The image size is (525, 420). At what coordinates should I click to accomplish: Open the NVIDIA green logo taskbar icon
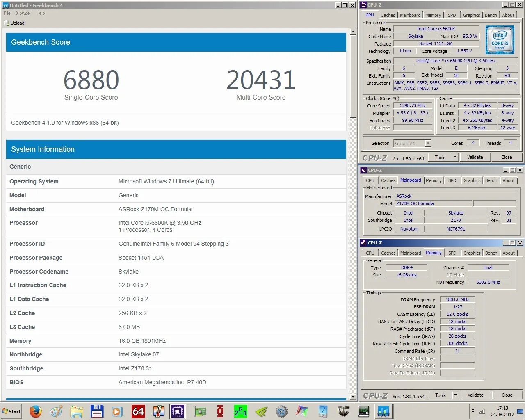(261, 411)
